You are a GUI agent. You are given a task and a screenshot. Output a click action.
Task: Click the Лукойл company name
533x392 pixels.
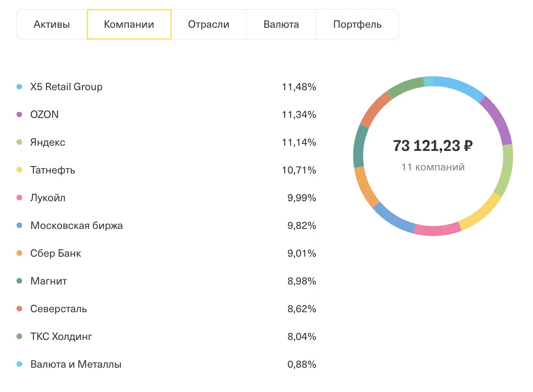[48, 198]
